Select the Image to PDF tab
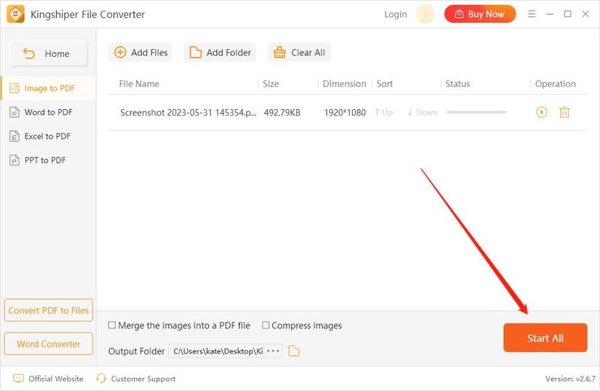Viewport: 600px width, 391px height. point(48,88)
